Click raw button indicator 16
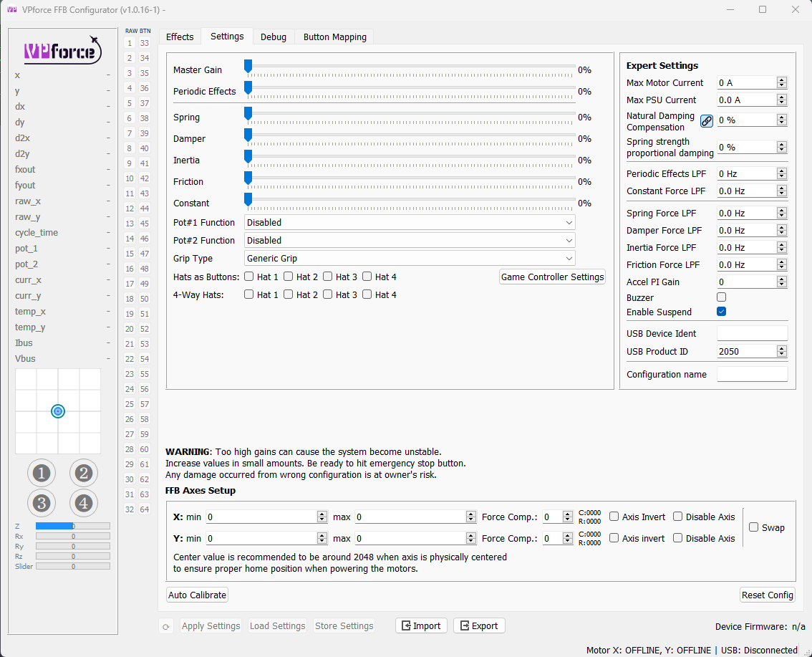The image size is (812, 657). 130,269
